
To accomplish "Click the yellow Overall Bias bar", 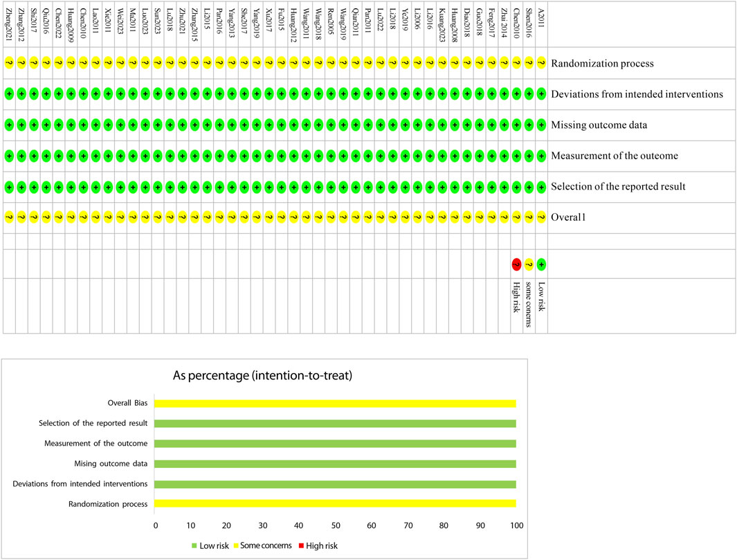I will [x=335, y=404].
